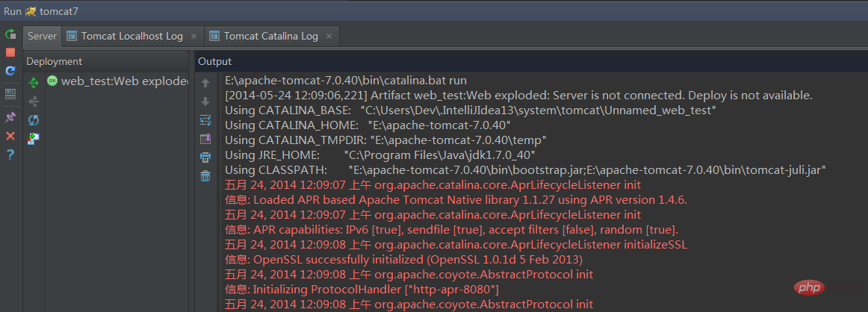Close the Run tab with red X
This screenshot has width=868, height=312.
pyautogui.click(x=10, y=136)
